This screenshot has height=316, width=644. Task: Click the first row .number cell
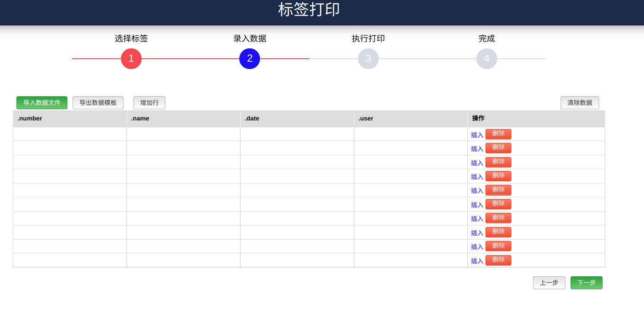pos(70,134)
